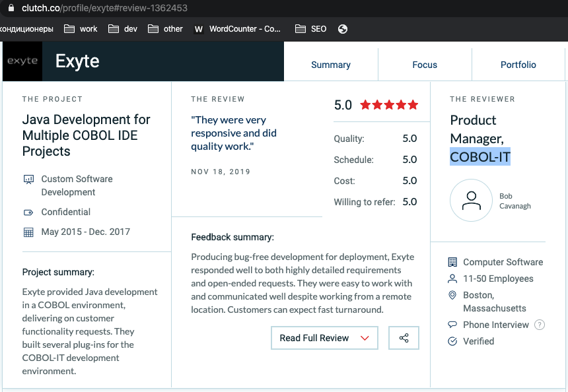Click the Phone Interview label

pos(496,325)
